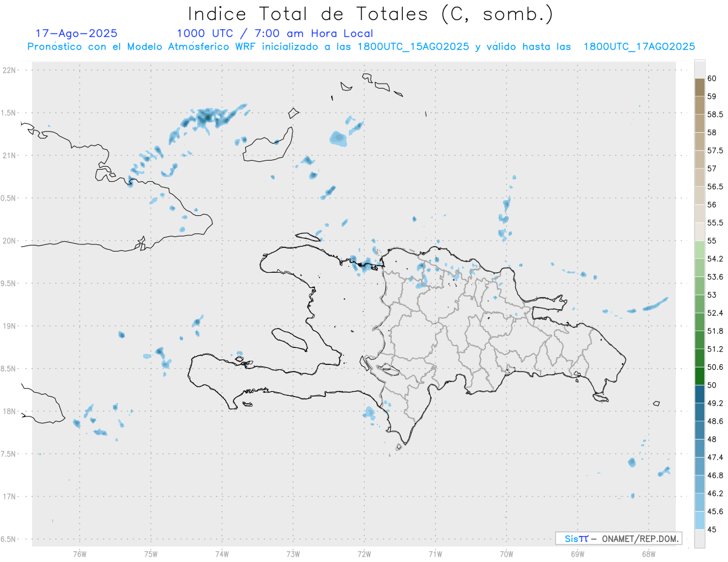Click the colorbar value "58.5"
Viewport: 728px width, 562px height.
point(715,114)
